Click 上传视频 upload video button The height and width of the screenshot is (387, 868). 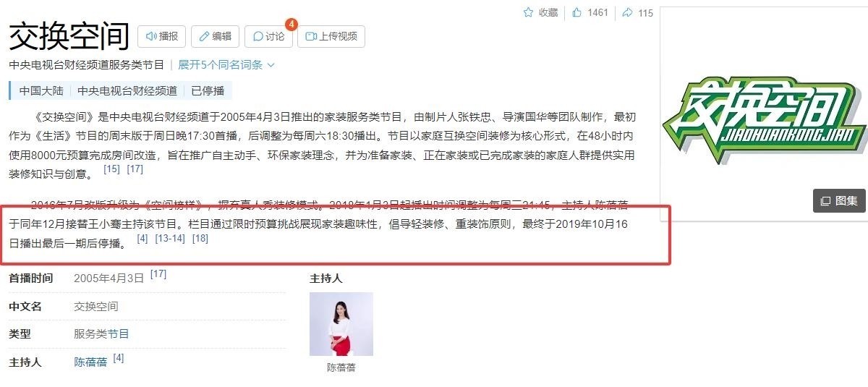tap(331, 36)
